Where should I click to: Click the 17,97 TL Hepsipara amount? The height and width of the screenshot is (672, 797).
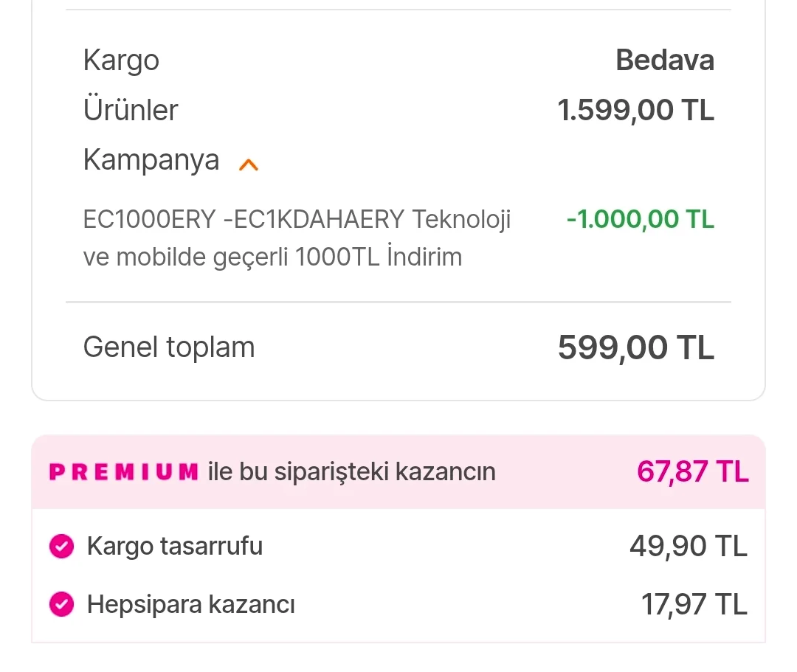[694, 605]
